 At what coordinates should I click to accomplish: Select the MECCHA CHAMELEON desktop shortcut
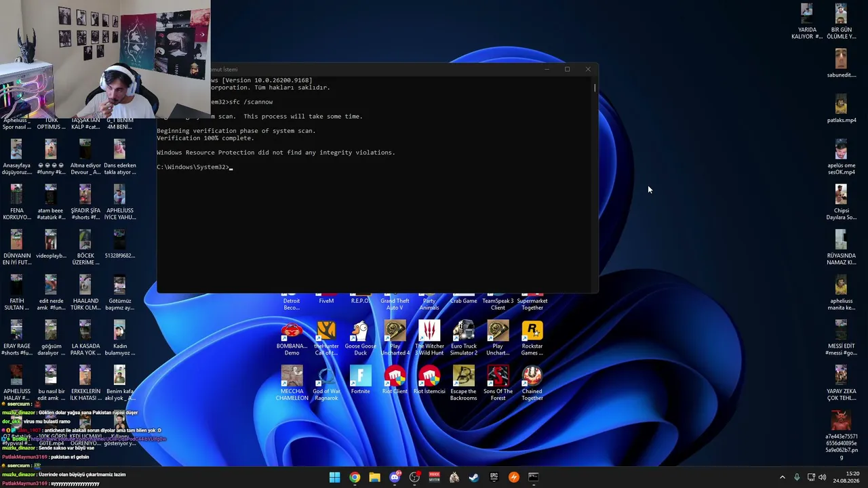click(292, 384)
